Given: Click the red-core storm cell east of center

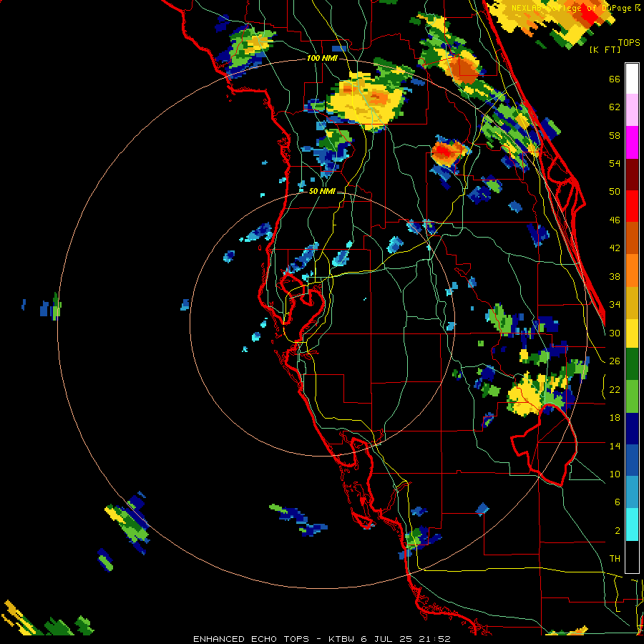Looking at the screenshot, I should 447,153.
